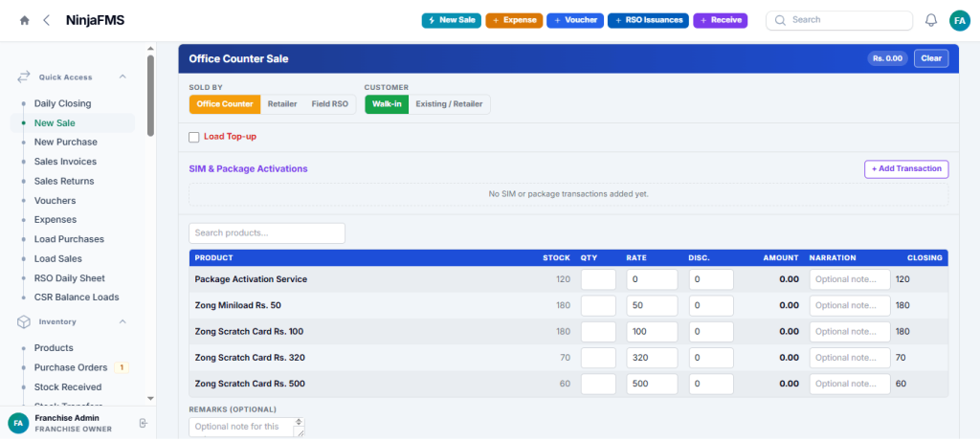
Task: Click Disc. field for Zong Scratch Card Rs. 100
Action: pos(711,332)
